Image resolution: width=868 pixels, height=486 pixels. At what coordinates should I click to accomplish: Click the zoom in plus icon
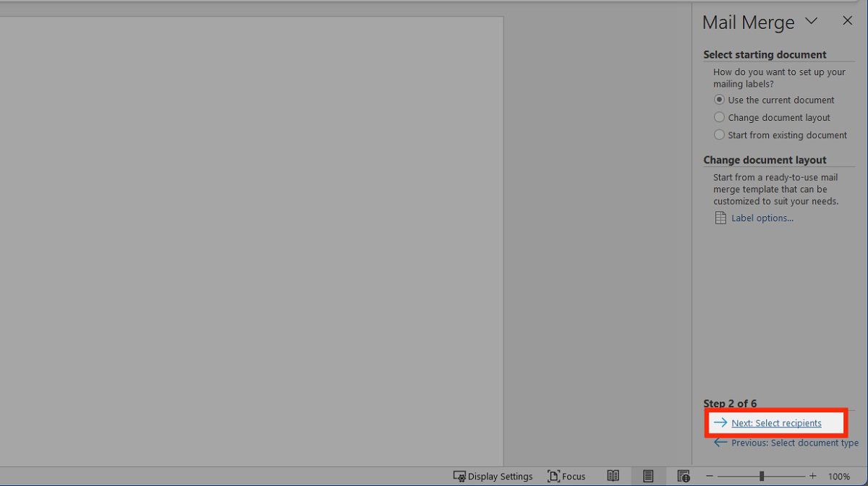tap(813, 477)
